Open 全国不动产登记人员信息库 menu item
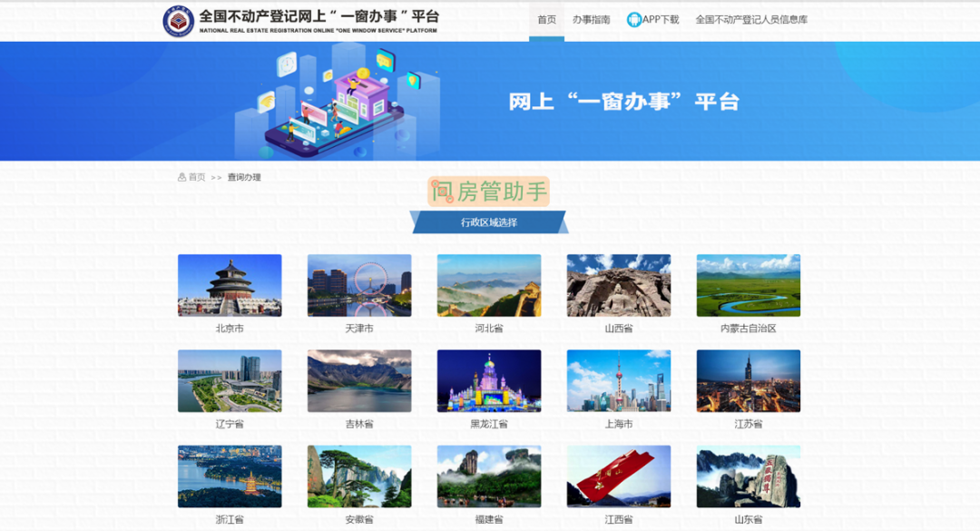 tap(750, 20)
